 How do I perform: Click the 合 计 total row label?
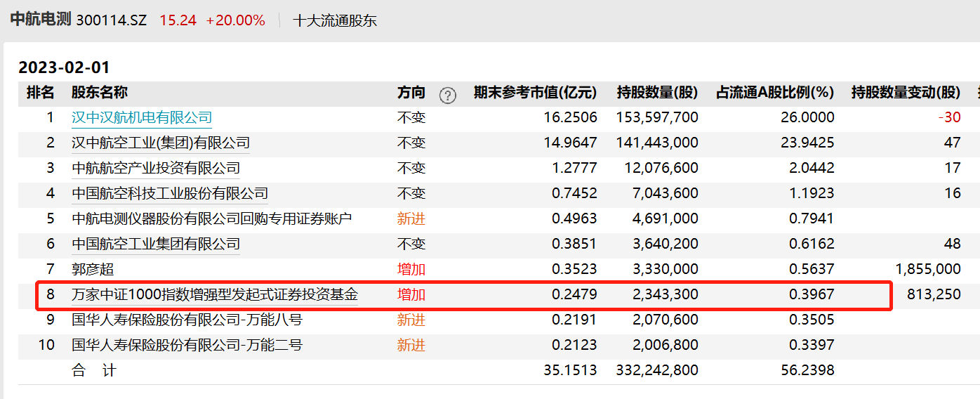pyautogui.click(x=93, y=370)
